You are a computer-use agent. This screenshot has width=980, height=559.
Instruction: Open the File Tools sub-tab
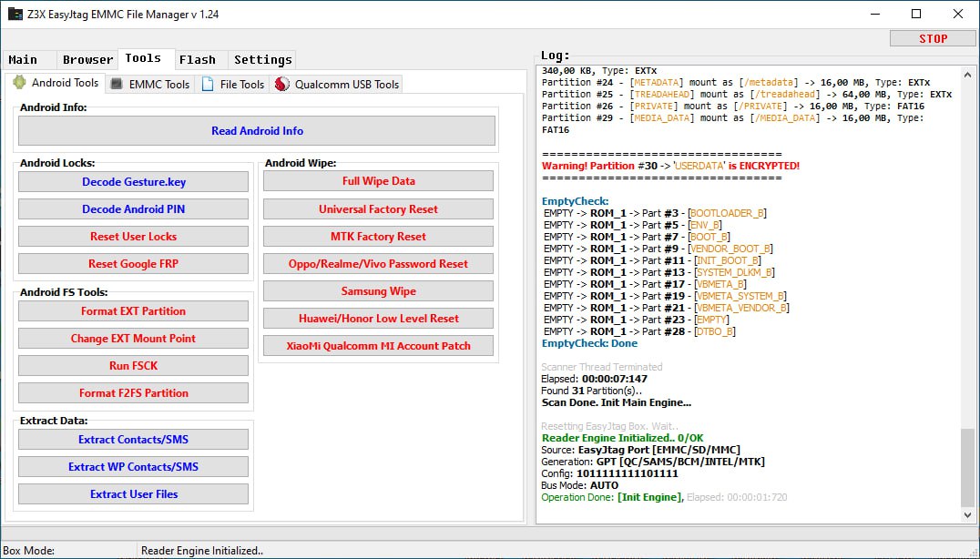(232, 85)
